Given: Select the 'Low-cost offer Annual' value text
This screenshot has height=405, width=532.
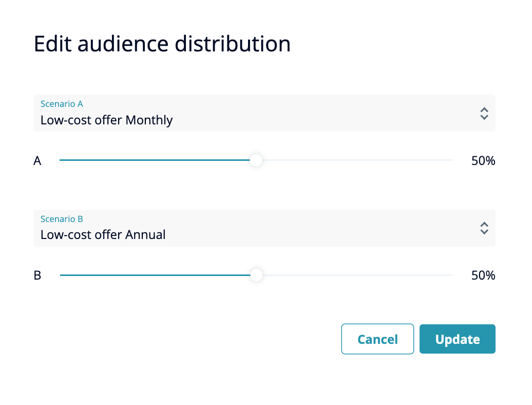Looking at the screenshot, I should pyautogui.click(x=103, y=235).
